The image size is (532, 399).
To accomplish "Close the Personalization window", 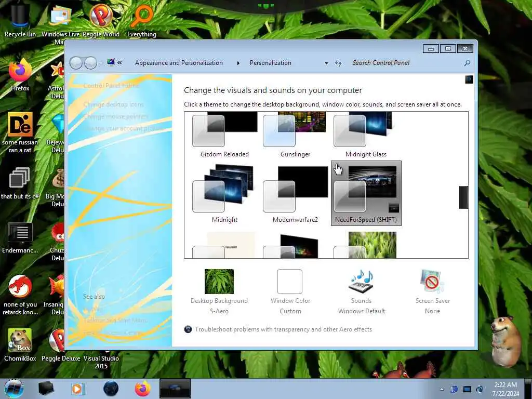I will tap(465, 49).
